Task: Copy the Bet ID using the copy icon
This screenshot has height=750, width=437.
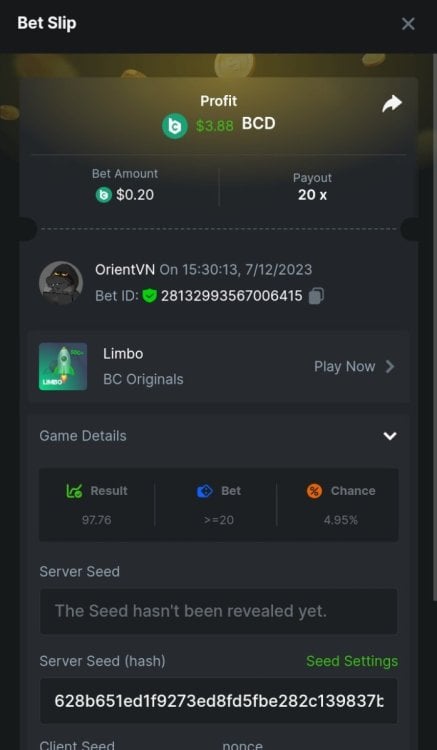Action: pyautogui.click(x=316, y=296)
